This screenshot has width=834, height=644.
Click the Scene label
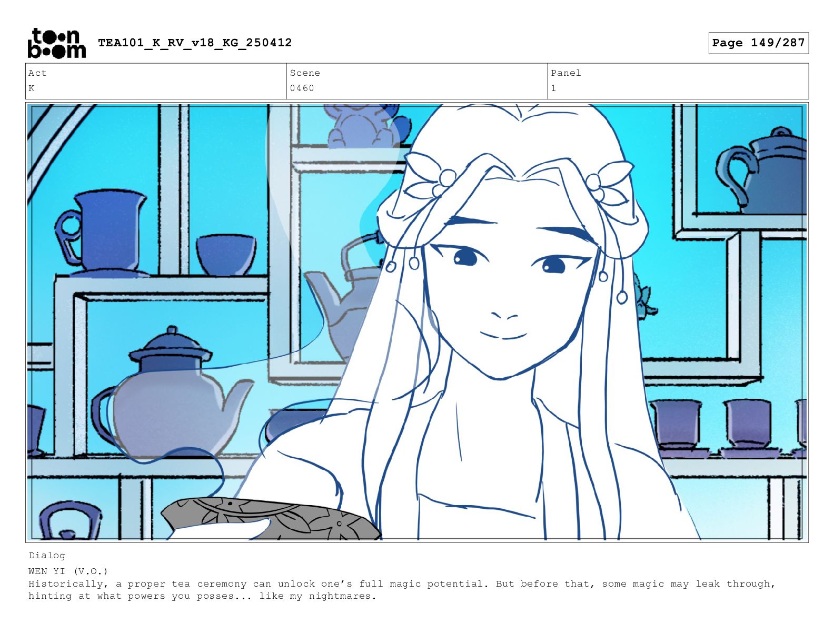[305, 73]
